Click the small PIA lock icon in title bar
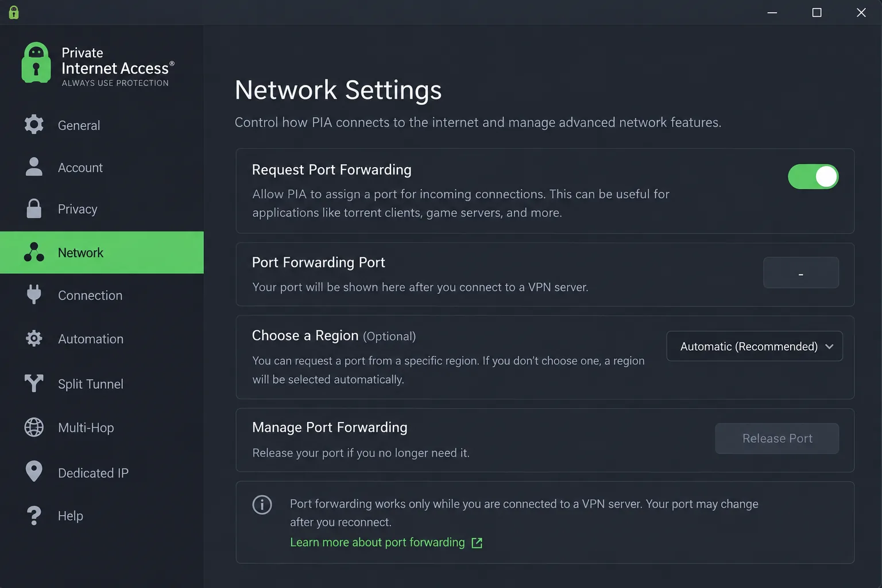882x588 pixels. (x=14, y=12)
